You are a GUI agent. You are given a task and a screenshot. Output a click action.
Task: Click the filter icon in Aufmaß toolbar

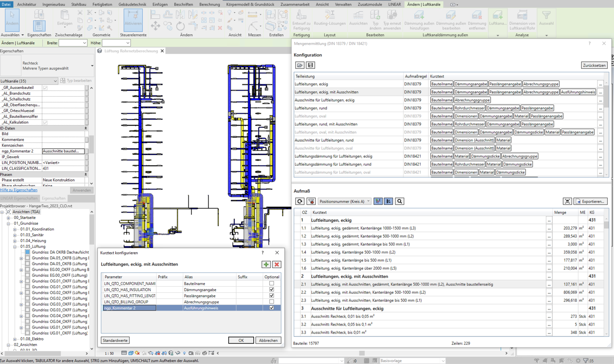point(311,201)
